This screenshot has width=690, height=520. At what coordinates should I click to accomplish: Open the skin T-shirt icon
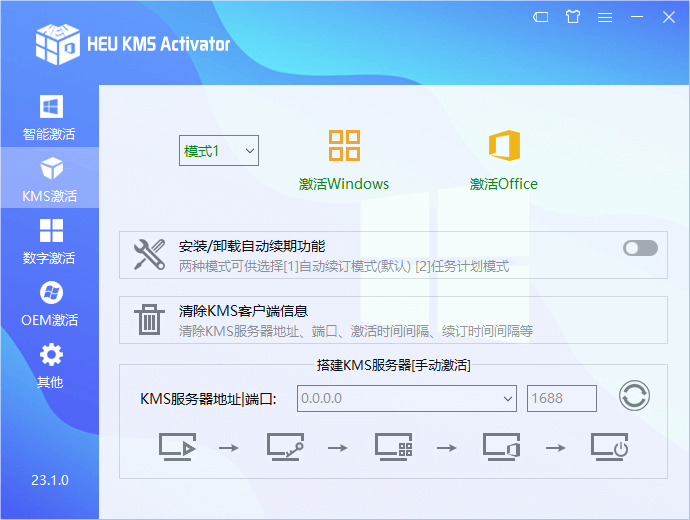point(573,17)
